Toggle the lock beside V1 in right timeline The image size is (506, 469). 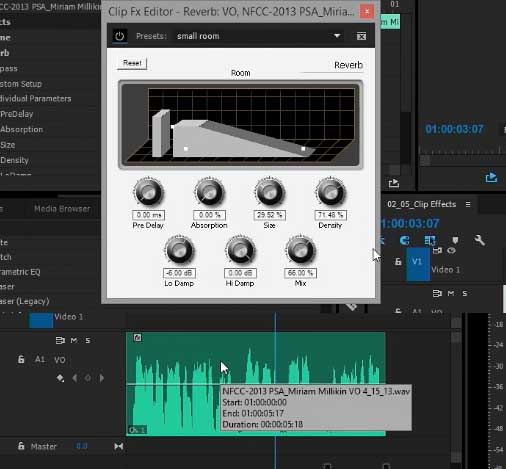pyautogui.click(x=398, y=262)
